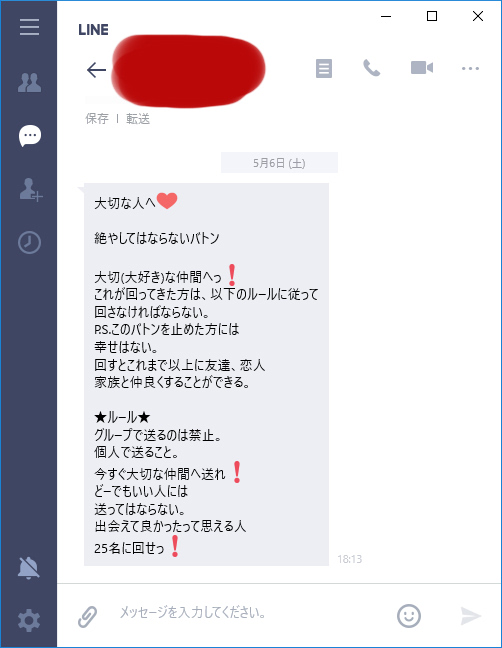Select the chain message bubble text

[x=206, y=374]
